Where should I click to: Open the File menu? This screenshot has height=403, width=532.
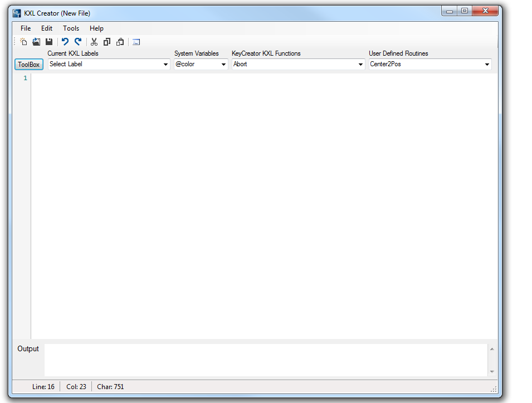[26, 28]
